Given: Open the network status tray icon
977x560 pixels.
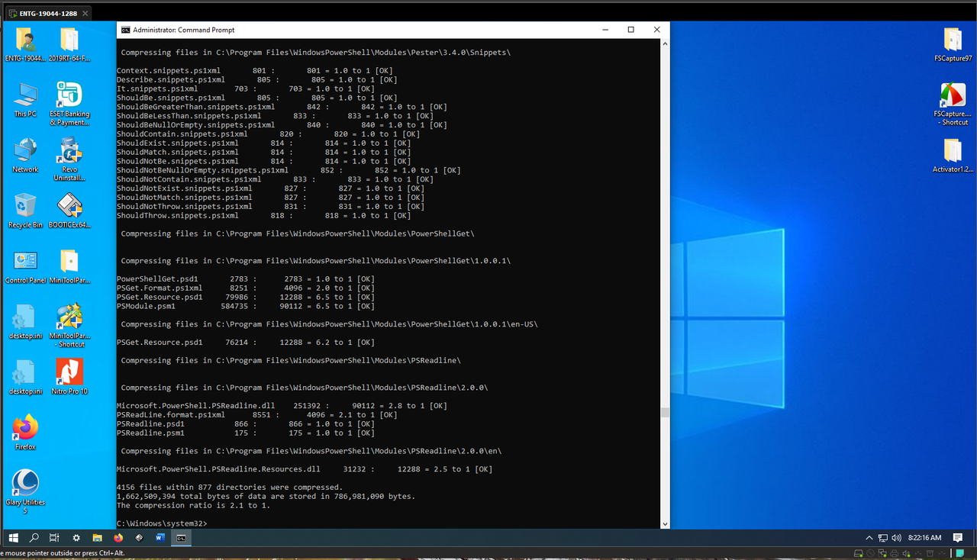Looking at the screenshot, I should tap(882, 538).
